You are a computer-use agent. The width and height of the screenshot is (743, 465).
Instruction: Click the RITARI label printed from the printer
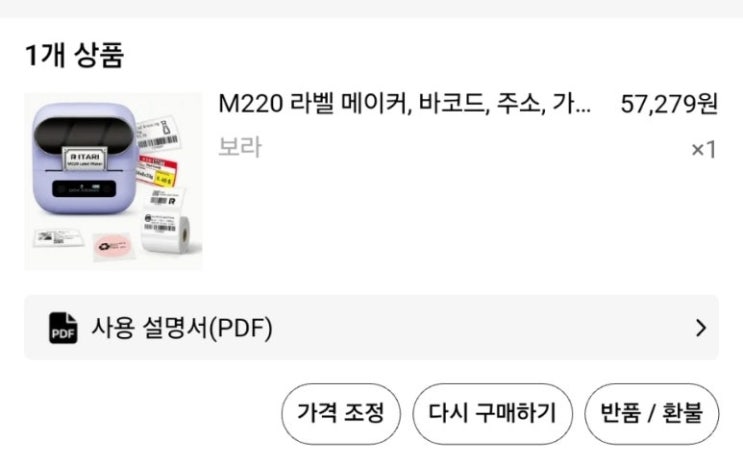(85, 159)
